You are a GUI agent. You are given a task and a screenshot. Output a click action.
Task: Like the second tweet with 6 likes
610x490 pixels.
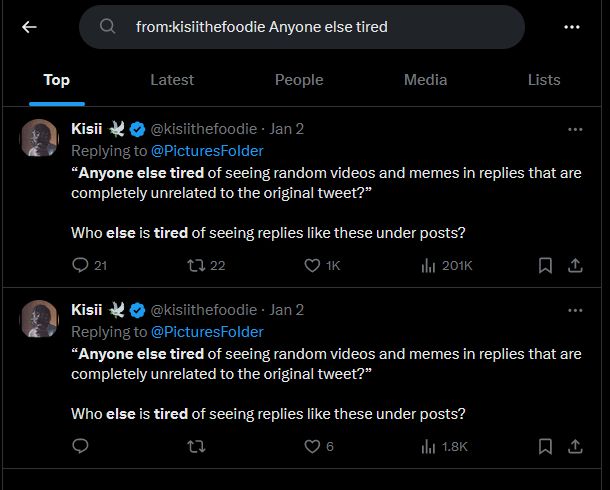coord(312,446)
